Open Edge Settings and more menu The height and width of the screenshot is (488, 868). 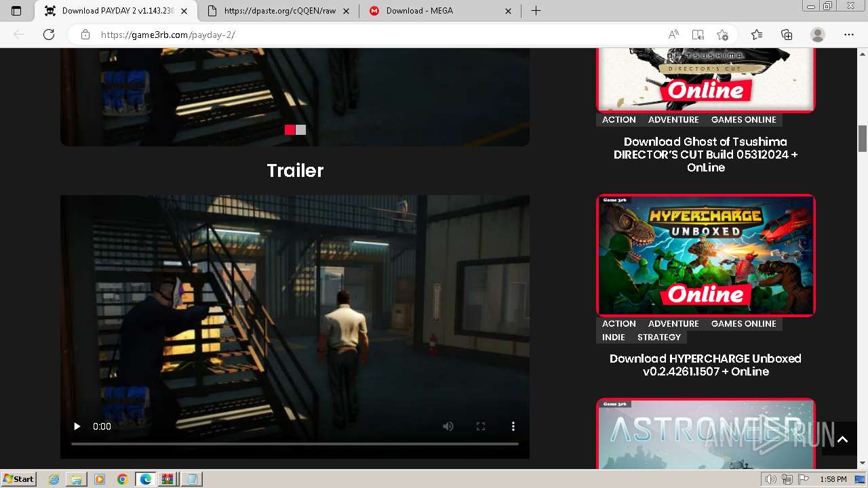coord(849,35)
